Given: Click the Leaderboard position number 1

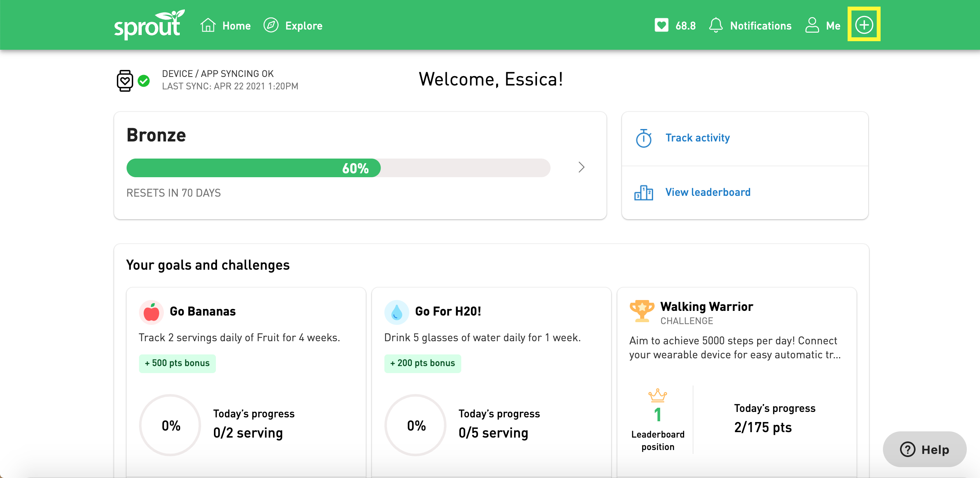Looking at the screenshot, I should [x=658, y=415].
